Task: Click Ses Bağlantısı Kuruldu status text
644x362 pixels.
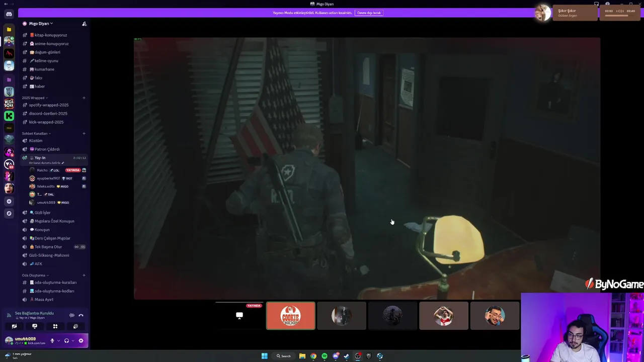Action: [34, 313]
